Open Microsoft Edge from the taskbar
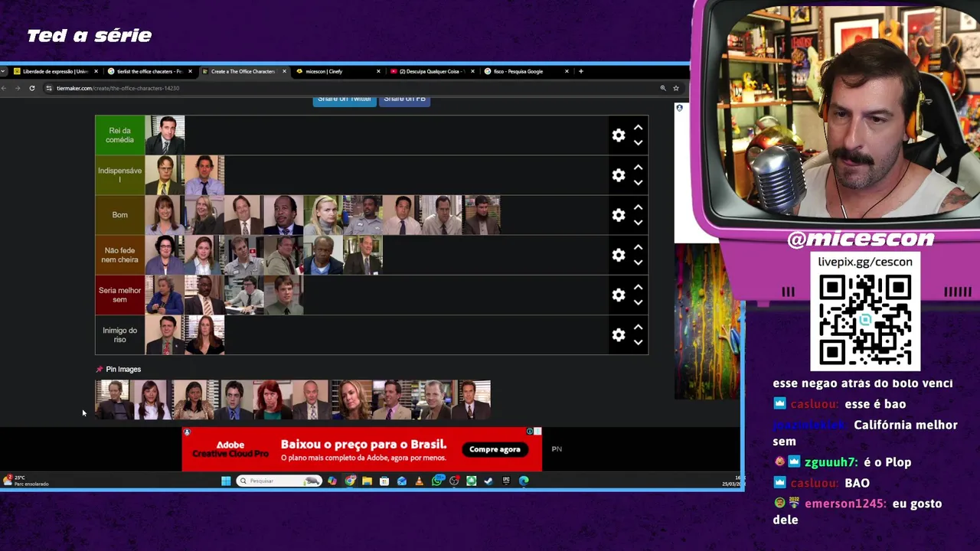The width and height of the screenshot is (980, 551). click(x=524, y=481)
